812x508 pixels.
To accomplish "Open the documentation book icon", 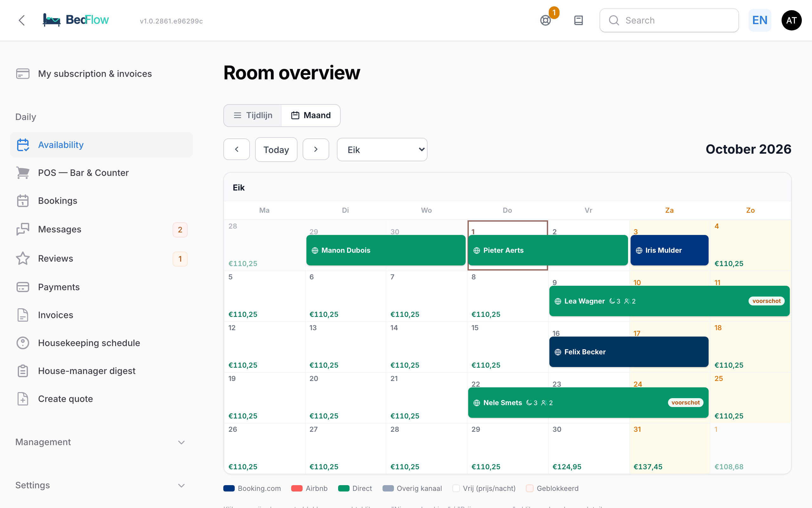I will [x=578, y=20].
